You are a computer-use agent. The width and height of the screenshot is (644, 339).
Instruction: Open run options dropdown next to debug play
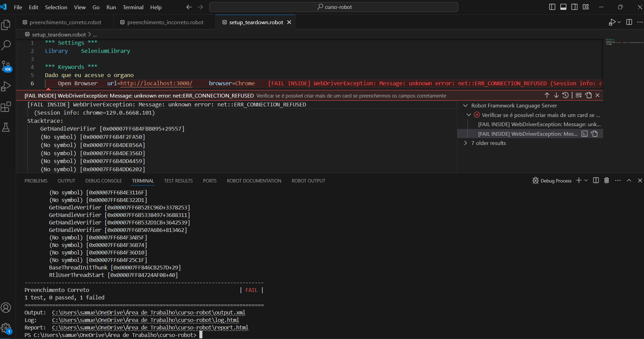[x=619, y=22]
